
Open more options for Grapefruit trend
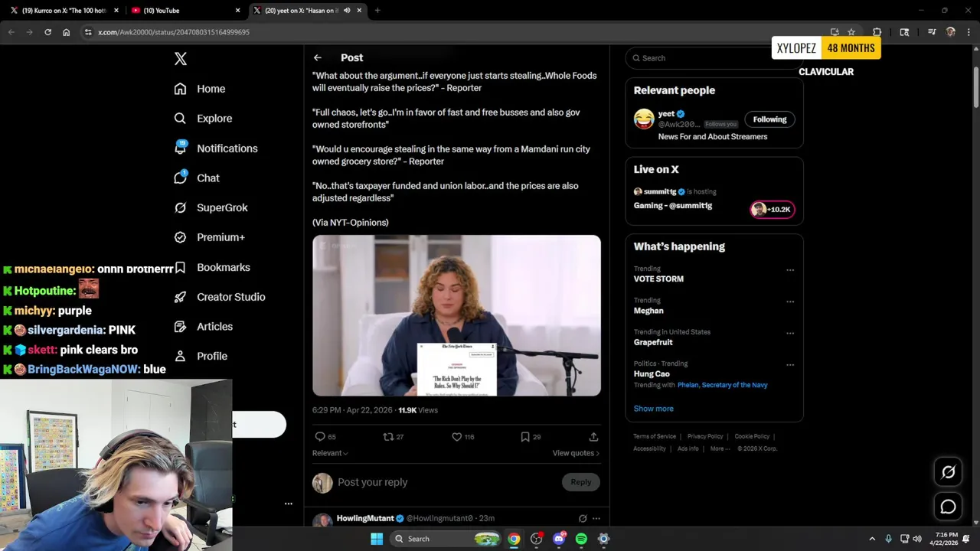click(790, 334)
